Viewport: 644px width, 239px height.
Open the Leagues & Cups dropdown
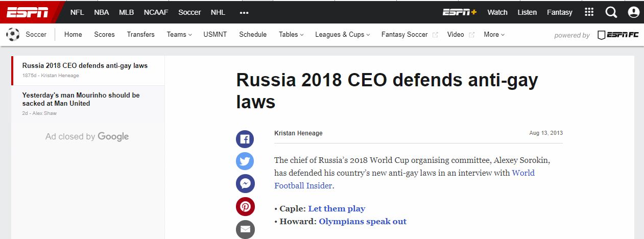click(342, 35)
